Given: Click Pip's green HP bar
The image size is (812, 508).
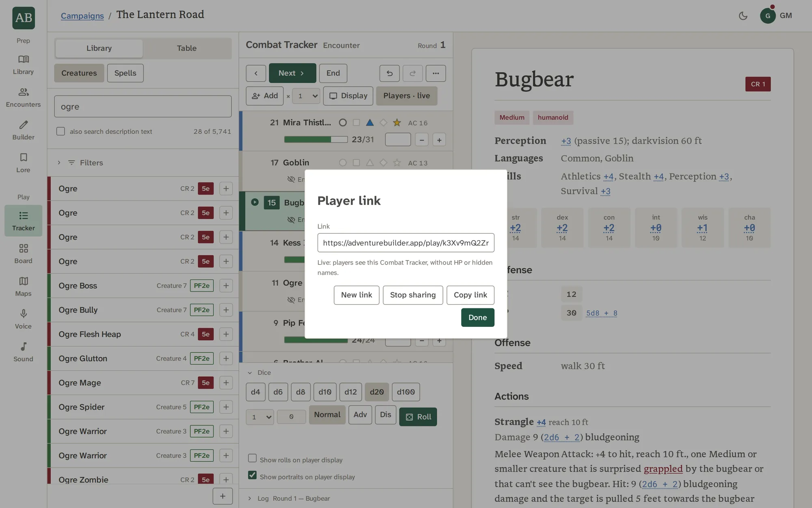Looking at the screenshot, I should pyautogui.click(x=316, y=341).
